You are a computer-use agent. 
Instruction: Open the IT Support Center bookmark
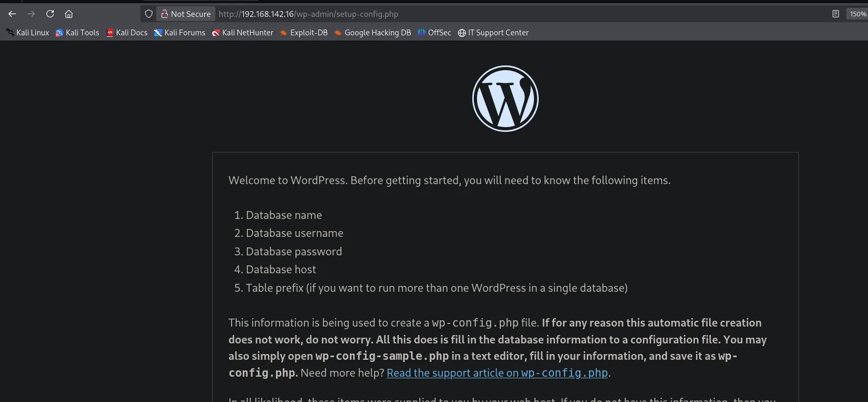tap(493, 33)
